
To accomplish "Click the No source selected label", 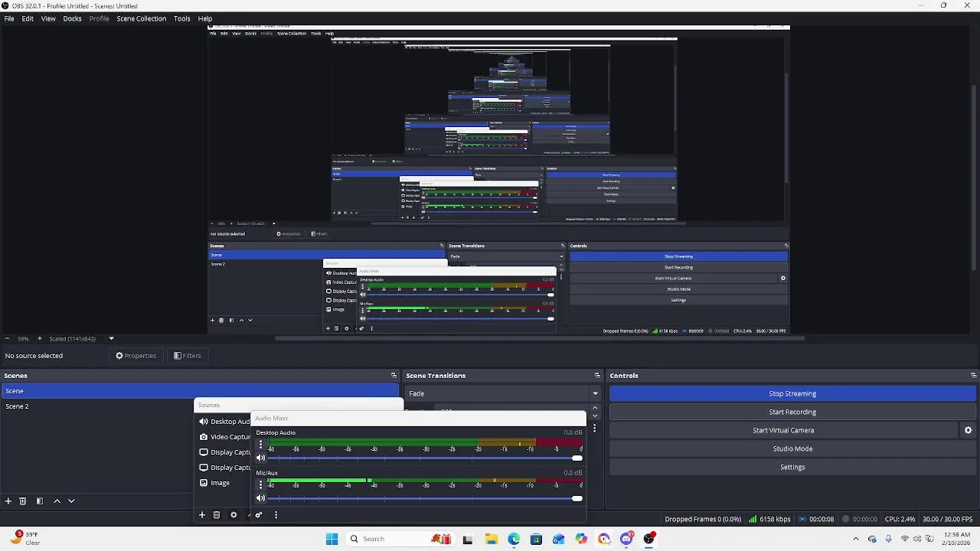I will 34,356.
